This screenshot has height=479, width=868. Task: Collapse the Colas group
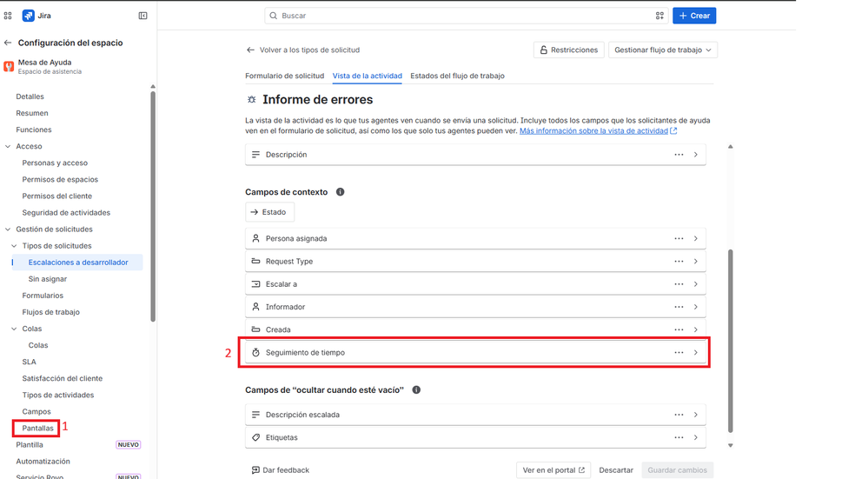[14, 329]
